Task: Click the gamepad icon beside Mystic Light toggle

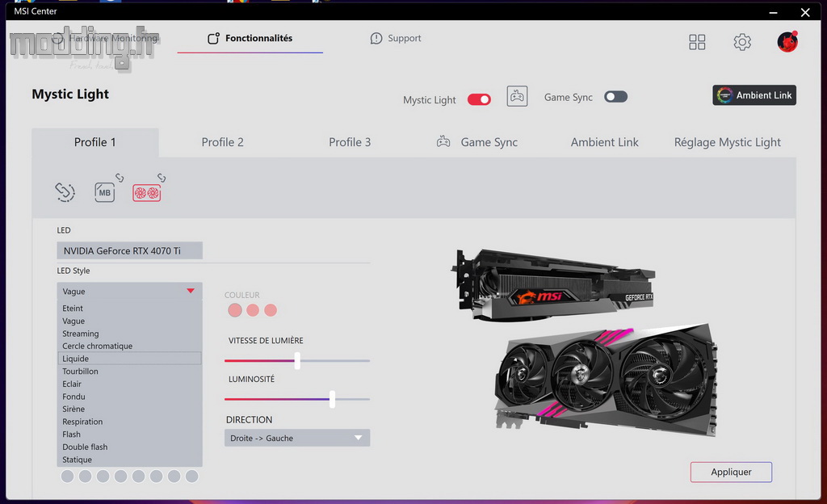Action: point(517,96)
